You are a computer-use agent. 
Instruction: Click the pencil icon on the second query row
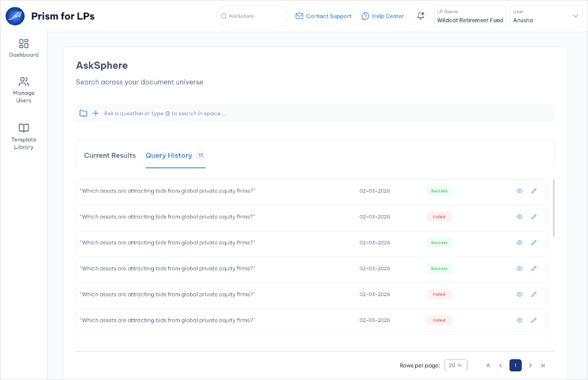click(533, 217)
